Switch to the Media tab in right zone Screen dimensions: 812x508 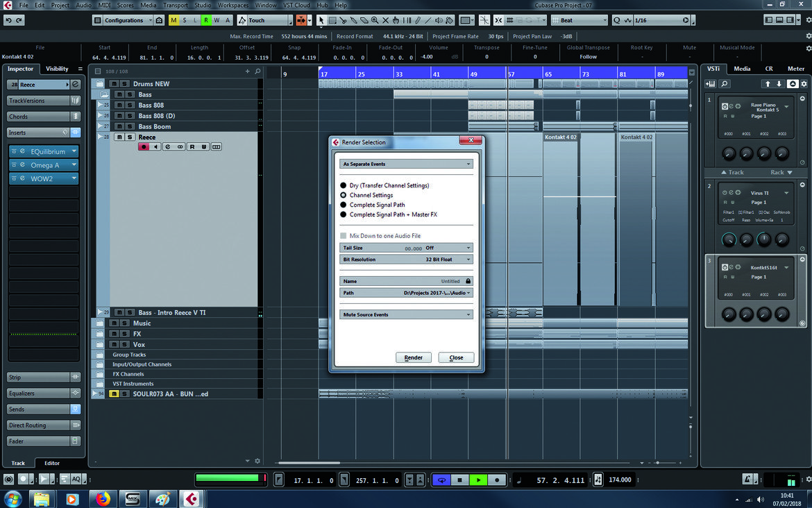[742, 69]
